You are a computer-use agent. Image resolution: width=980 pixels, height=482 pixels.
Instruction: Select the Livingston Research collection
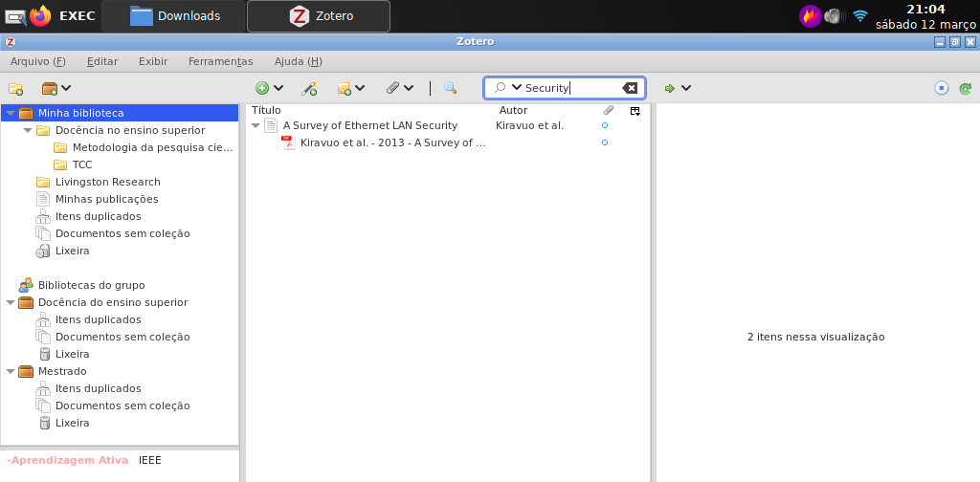[x=107, y=182]
